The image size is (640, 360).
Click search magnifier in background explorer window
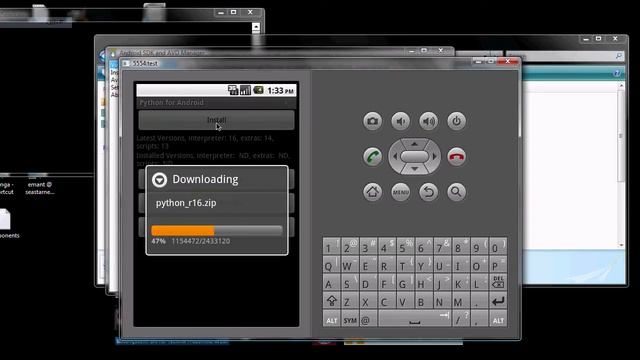point(619,56)
